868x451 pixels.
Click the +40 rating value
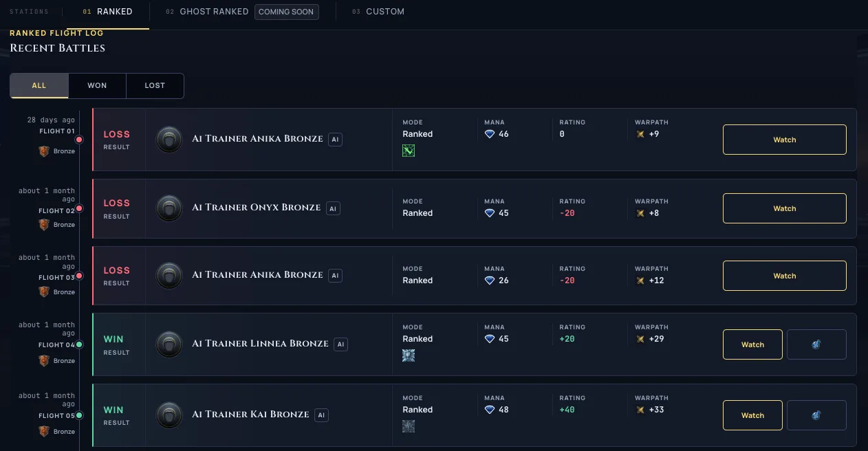pyautogui.click(x=567, y=410)
